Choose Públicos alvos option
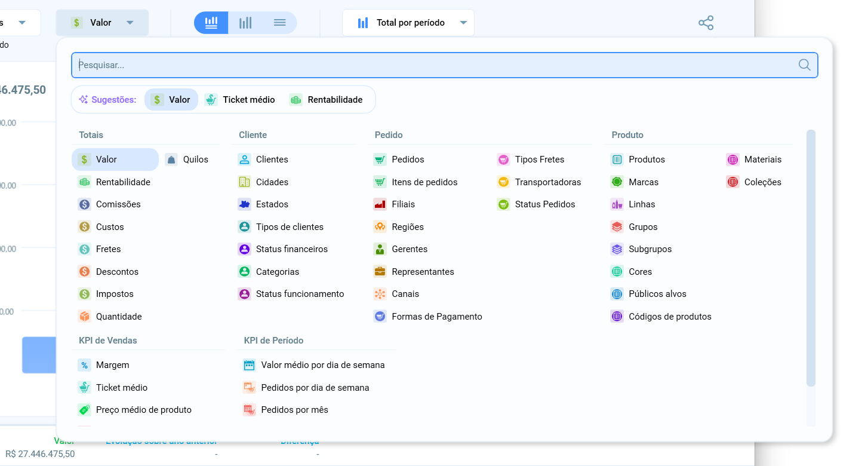This screenshot has height=466, width=868. click(x=648, y=294)
